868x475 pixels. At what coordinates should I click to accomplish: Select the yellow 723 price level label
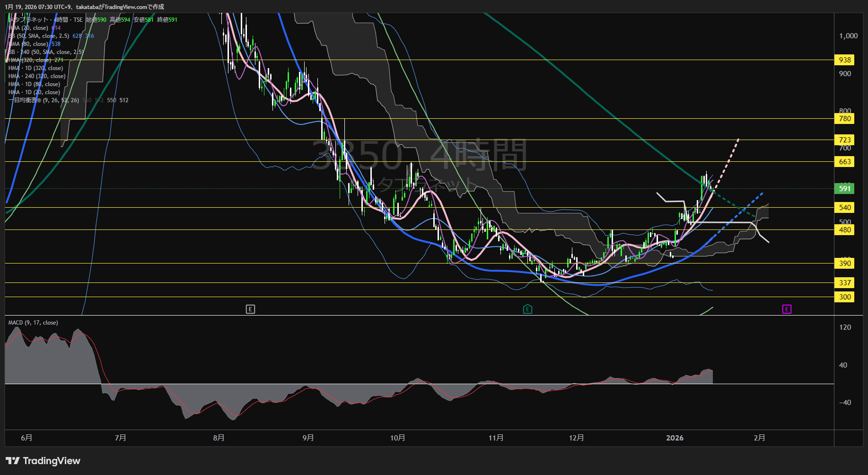point(844,140)
